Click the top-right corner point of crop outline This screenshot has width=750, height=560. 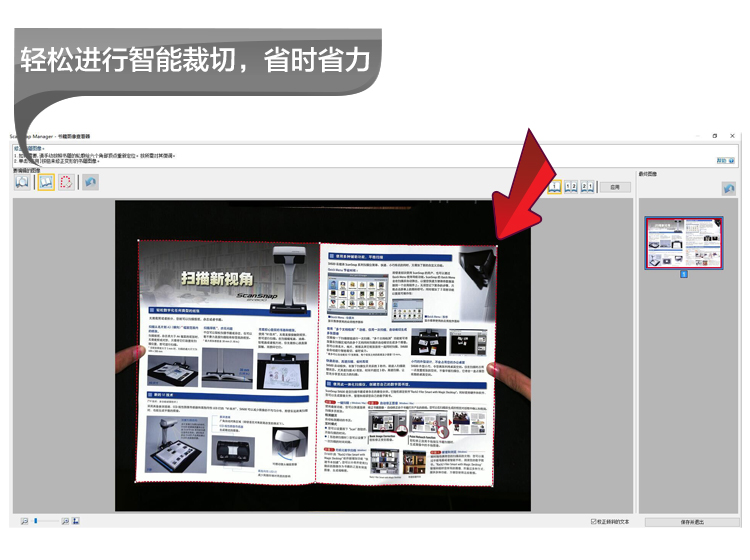[496, 241]
